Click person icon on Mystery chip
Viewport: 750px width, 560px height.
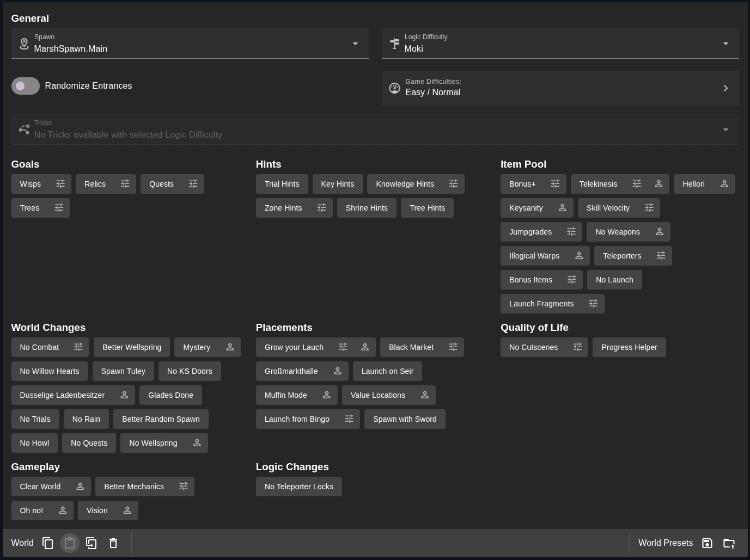point(230,347)
